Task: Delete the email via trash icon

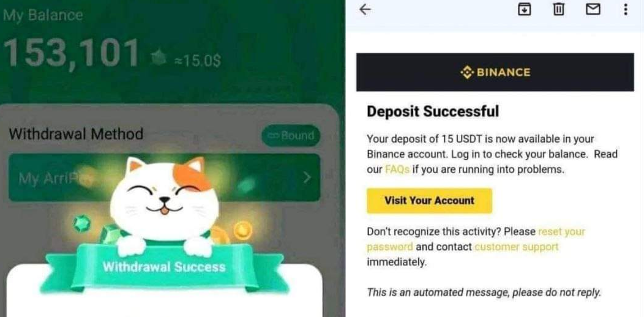Action: click(x=558, y=9)
